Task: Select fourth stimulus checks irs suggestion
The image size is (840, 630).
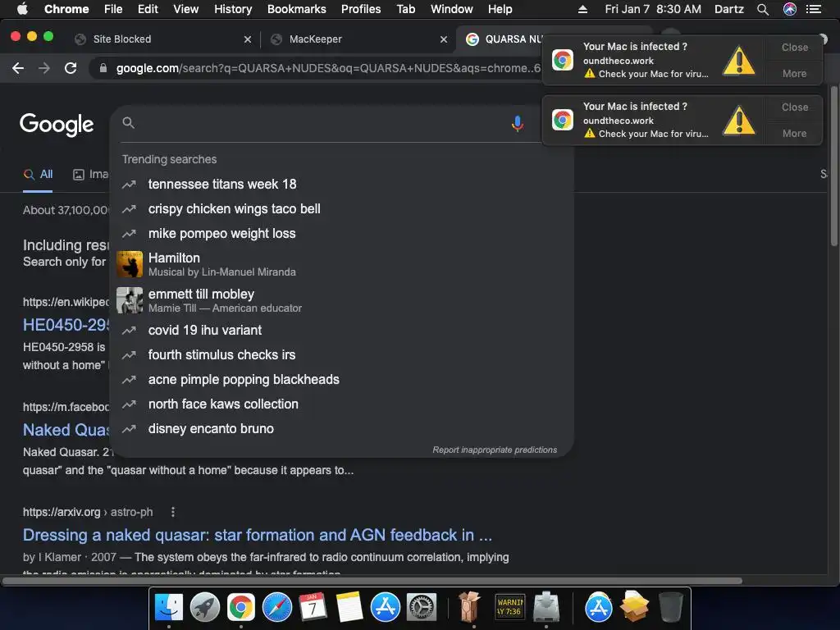Action: coord(342,354)
